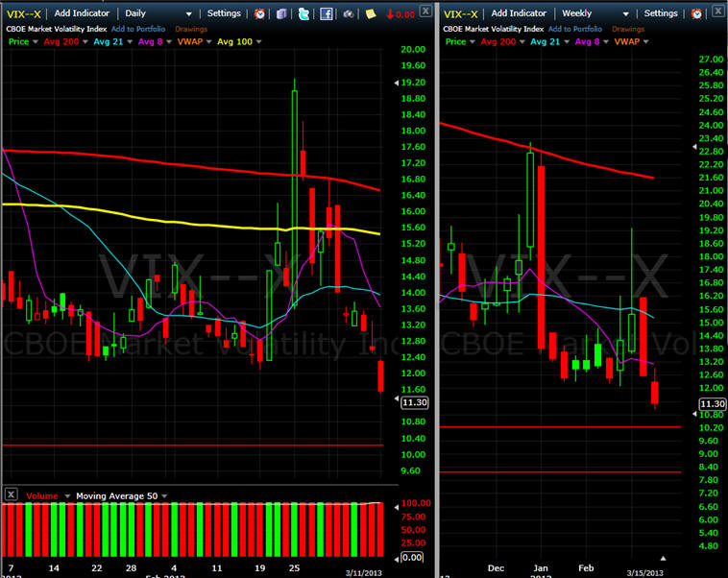Image resolution: width=728 pixels, height=578 pixels.
Task: Click the alarm clock icon in Weekly chart
Action: (696, 13)
